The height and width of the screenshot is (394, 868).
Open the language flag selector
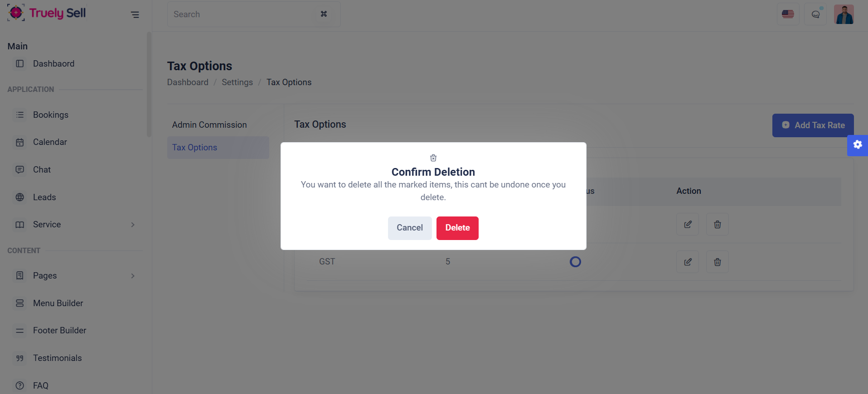(x=788, y=14)
